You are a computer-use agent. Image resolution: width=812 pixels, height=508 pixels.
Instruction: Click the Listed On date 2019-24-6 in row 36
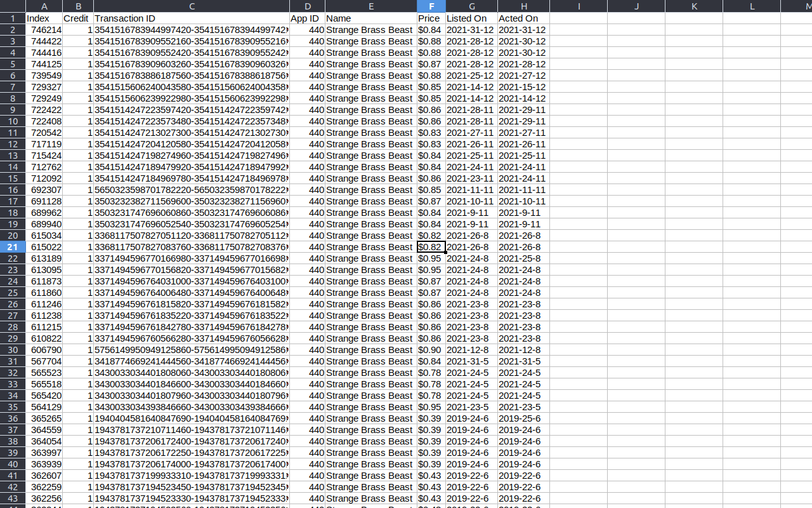(x=471, y=418)
